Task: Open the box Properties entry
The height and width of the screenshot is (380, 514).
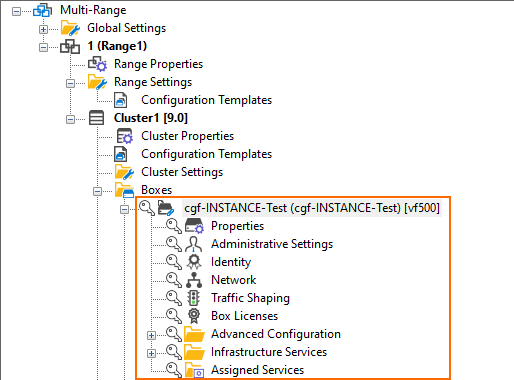Action: (237, 226)
